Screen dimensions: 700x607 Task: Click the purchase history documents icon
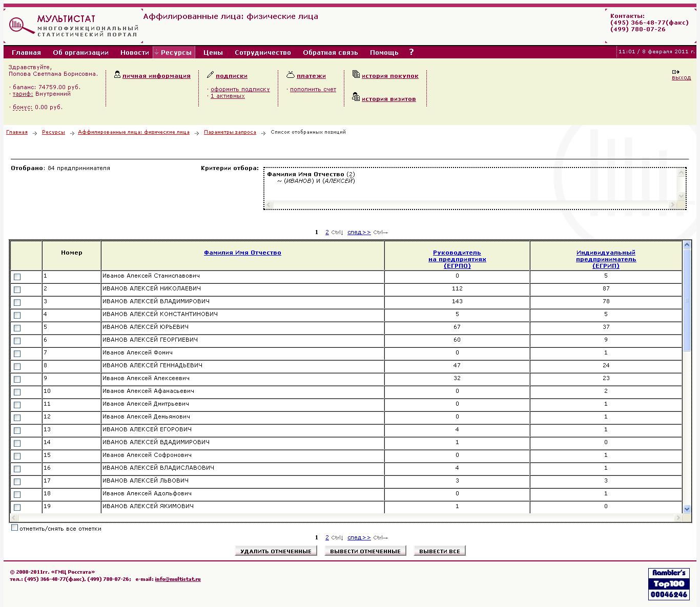tap(356, 75)
